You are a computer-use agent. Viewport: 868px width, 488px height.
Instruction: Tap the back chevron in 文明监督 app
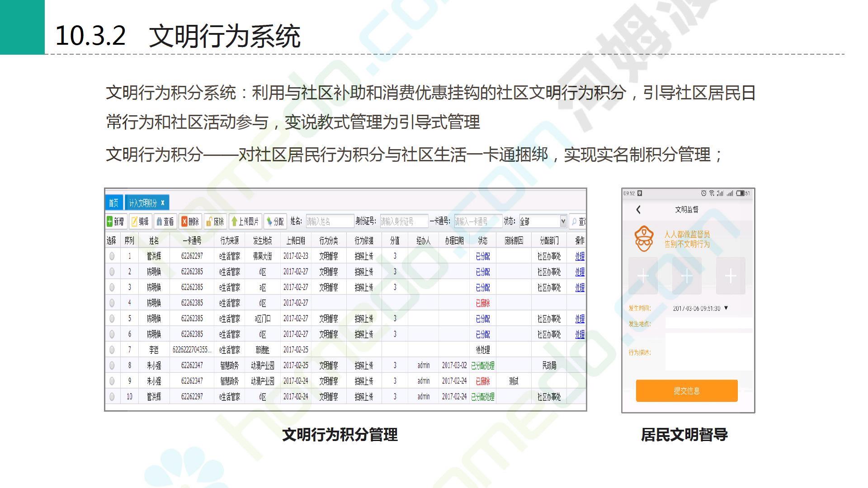click(638, 210)
